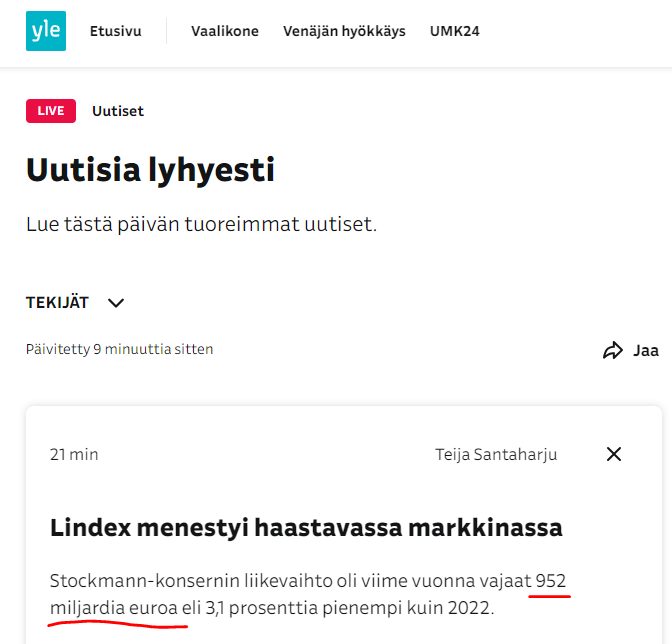Click the Uutisia lyhyesti page heading

pyautogui.click(x=150, y=170)
